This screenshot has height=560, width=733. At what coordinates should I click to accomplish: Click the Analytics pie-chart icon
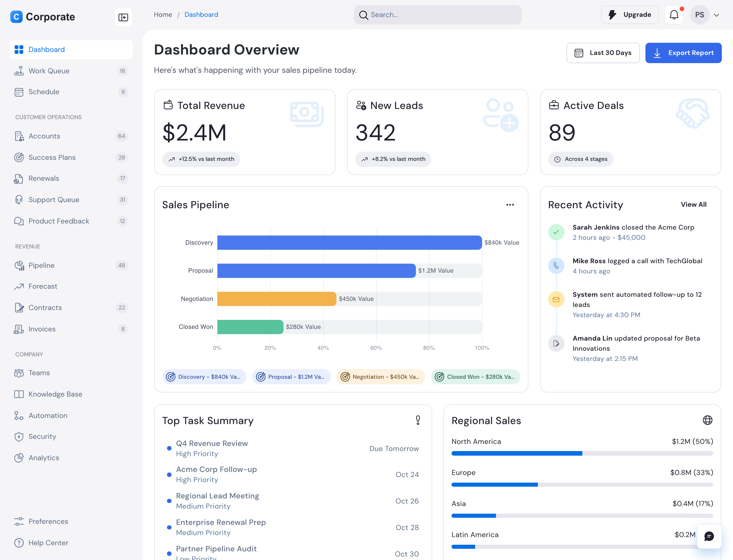pyautogui.click(x=19, y=458)
